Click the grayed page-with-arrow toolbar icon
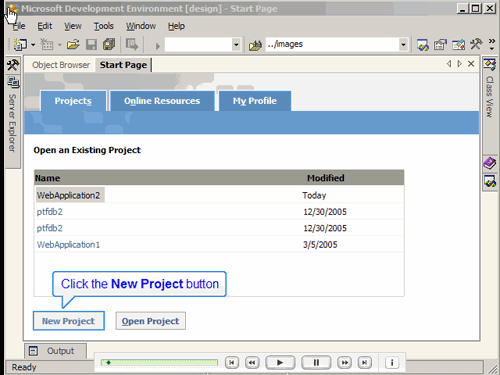The height and width of the screenshot is (375, 500). point(131,44)
